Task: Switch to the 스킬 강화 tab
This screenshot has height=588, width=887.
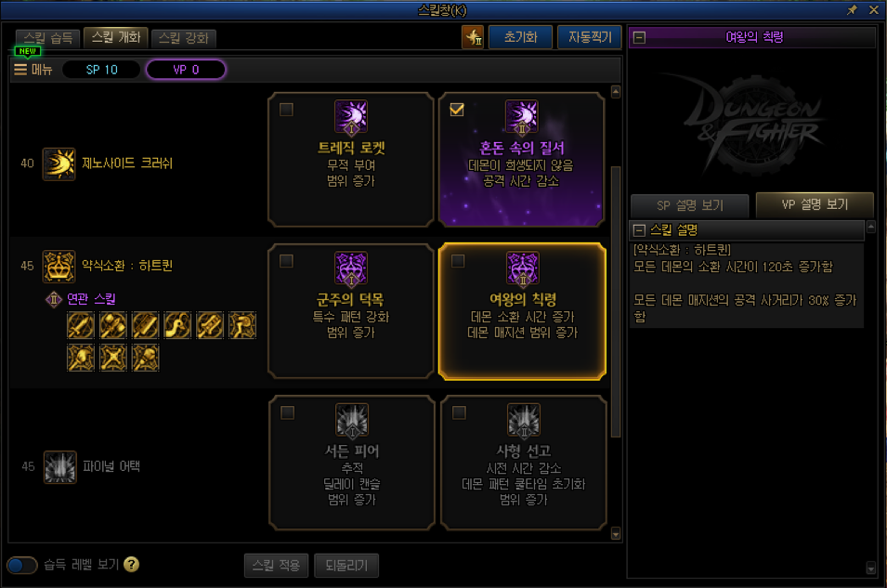Action: (x=184, y=38)
